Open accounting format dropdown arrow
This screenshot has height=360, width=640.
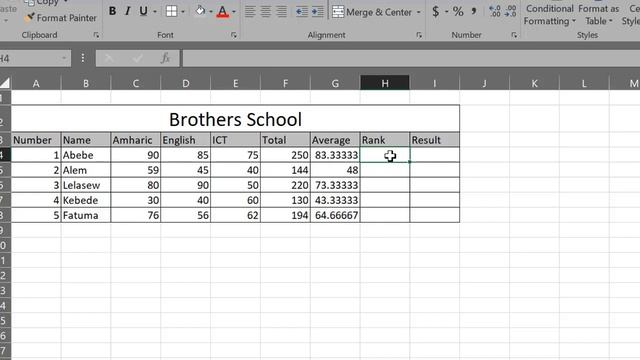[x=446, y=12]
